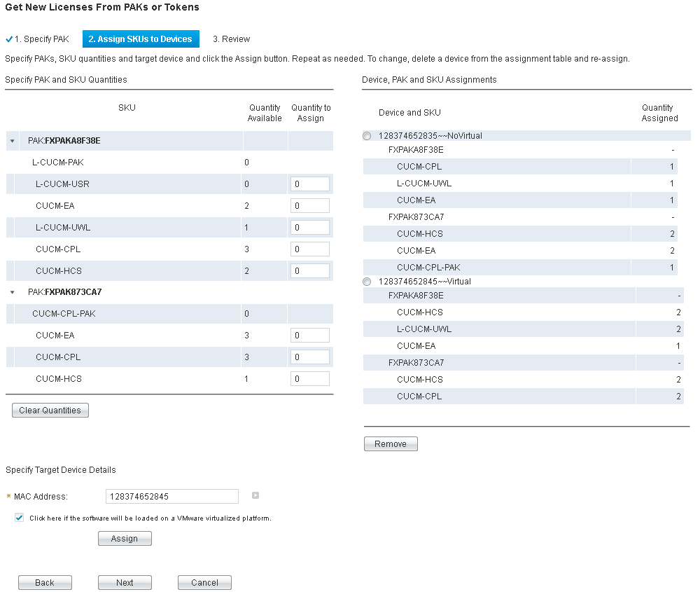Click the L-CUCM-PAK row label
Image resolution: width=700 pixels, height=592 pixels.
point(57,162)
